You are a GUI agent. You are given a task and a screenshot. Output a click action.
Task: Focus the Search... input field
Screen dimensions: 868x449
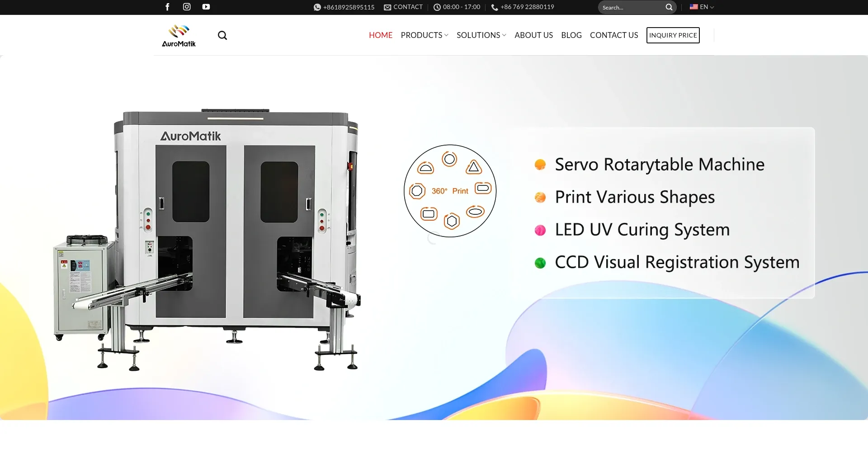[x=632, y=7]
